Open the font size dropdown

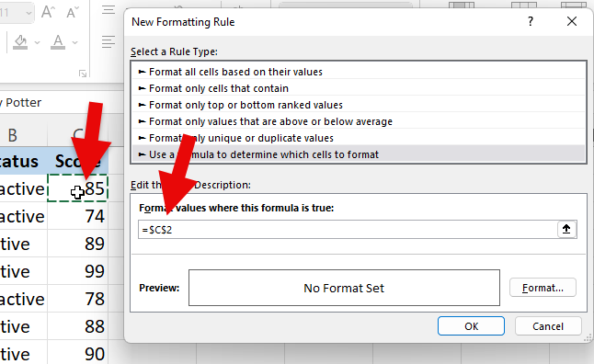click(x=29, y=13)
